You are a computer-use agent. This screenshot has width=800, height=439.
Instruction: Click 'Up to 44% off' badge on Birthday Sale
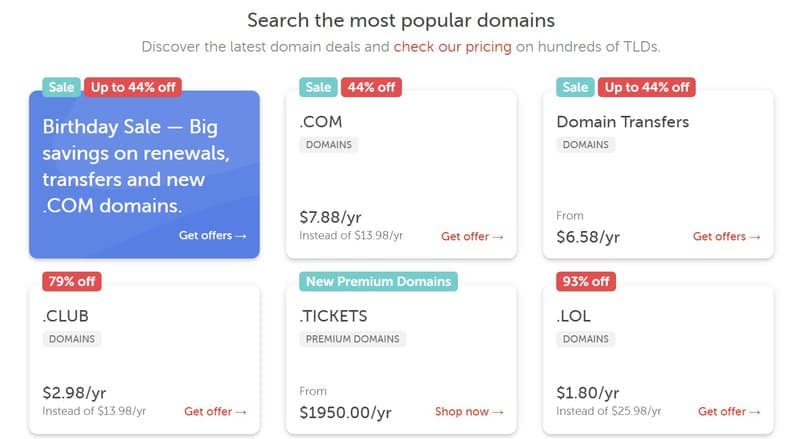click(133, 87)
